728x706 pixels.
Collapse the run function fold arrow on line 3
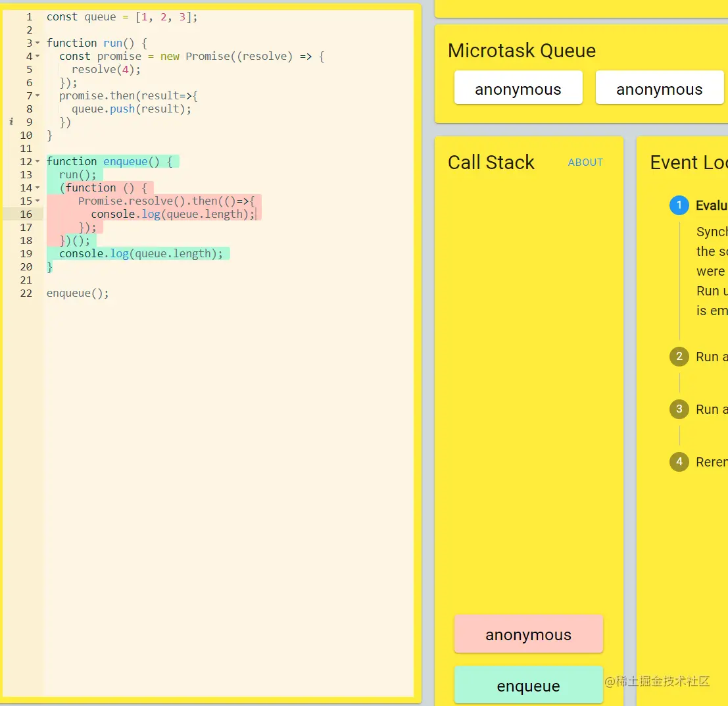point(37,43)
